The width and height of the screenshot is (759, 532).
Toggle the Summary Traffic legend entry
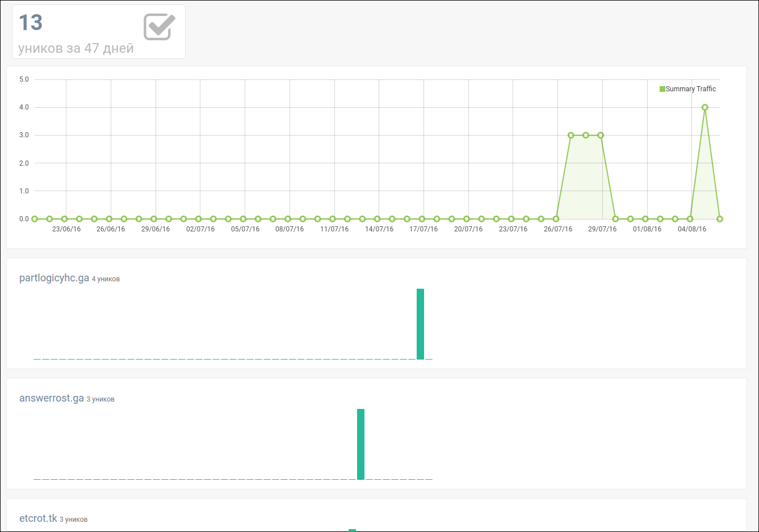tap(687, 89)
